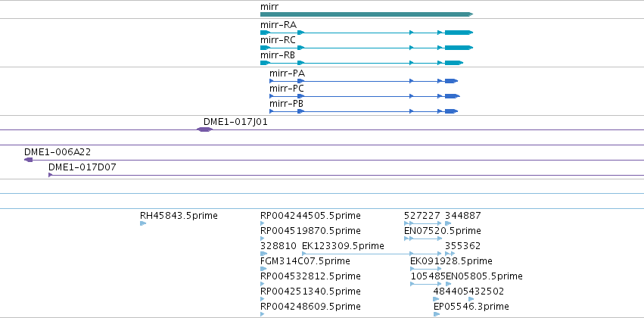
Task: Select the FGM314C07.5prime arrow marker
Action: pos(263,269)
